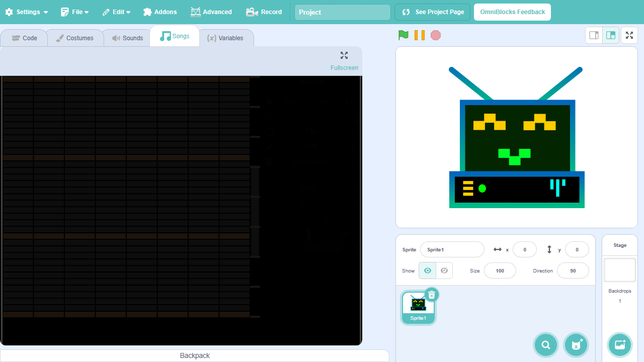Hide the sprite with crossed eye icon

444,270
